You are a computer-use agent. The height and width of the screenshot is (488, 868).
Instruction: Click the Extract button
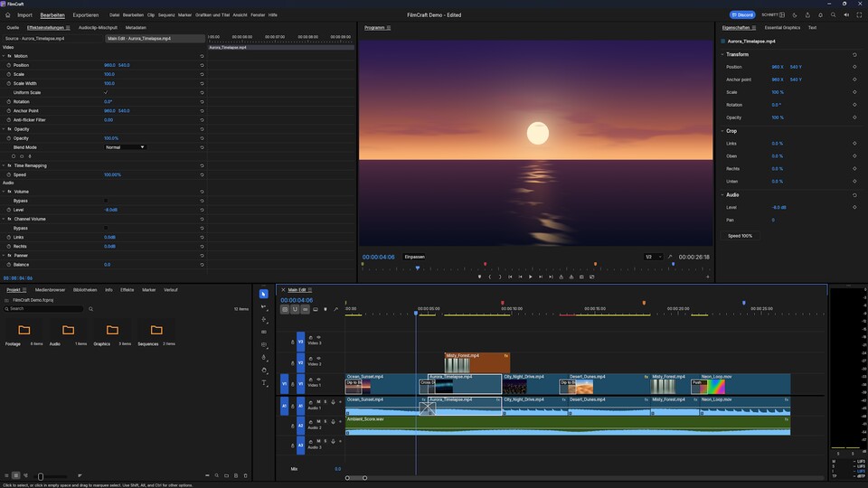click(x=571, y=277)
